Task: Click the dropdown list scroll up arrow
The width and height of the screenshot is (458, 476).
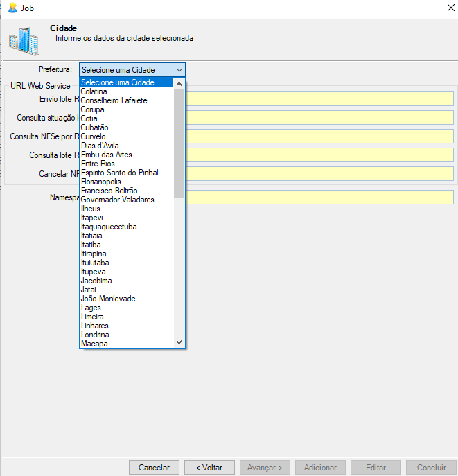Action: [x=179, y=84]
